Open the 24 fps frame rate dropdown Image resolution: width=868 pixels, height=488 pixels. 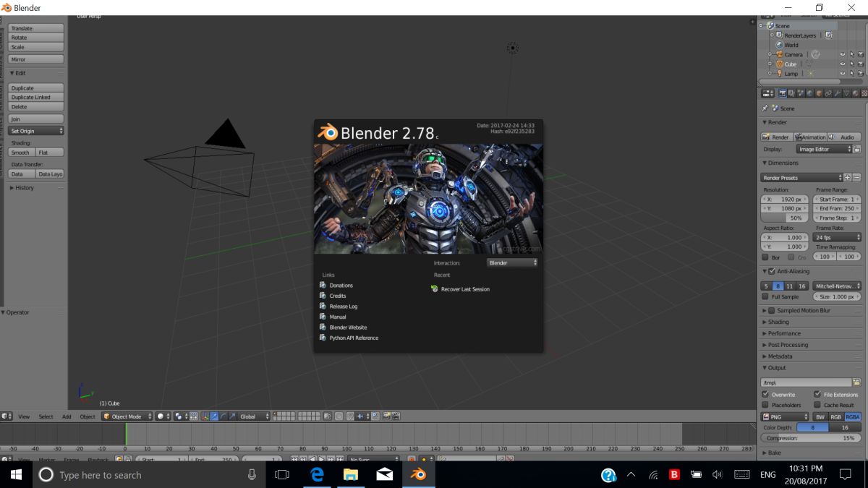[837, 237]
